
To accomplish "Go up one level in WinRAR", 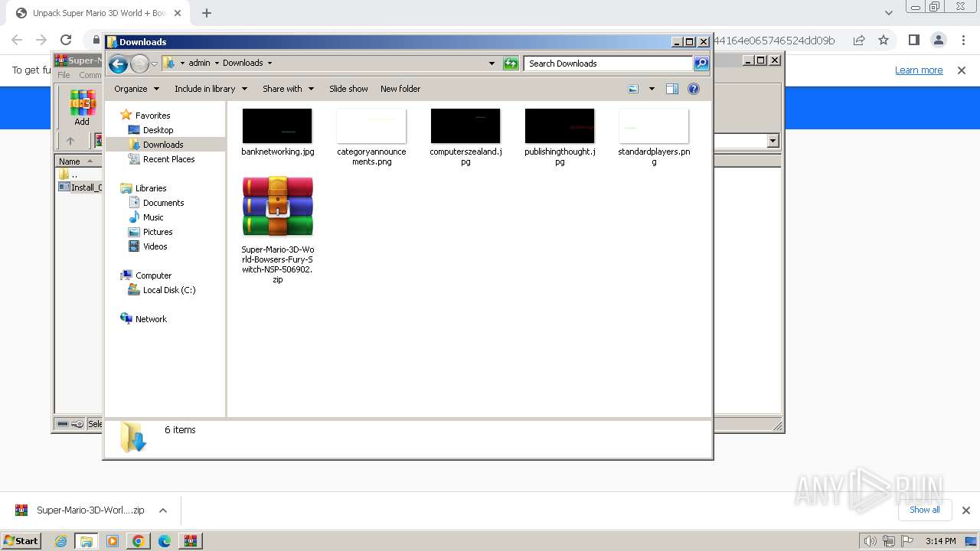I will (x=70, y=141).
